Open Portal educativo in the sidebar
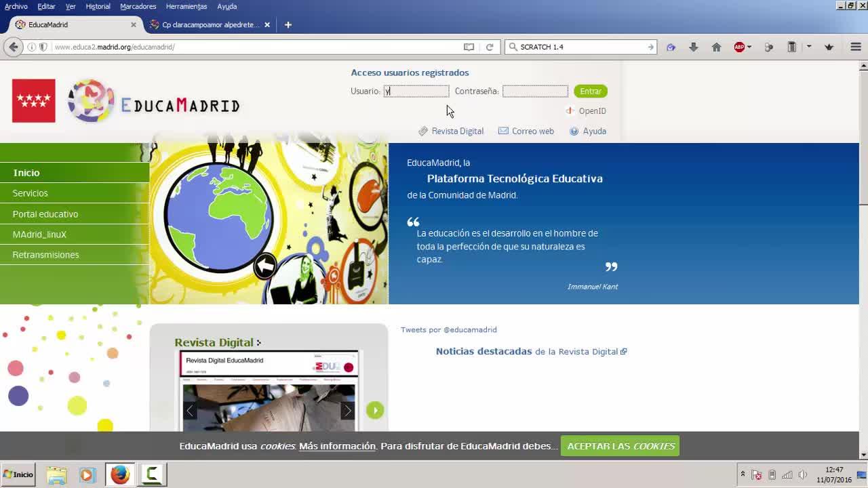The height and width of the screenshot is (488, 868). point(75,214)
